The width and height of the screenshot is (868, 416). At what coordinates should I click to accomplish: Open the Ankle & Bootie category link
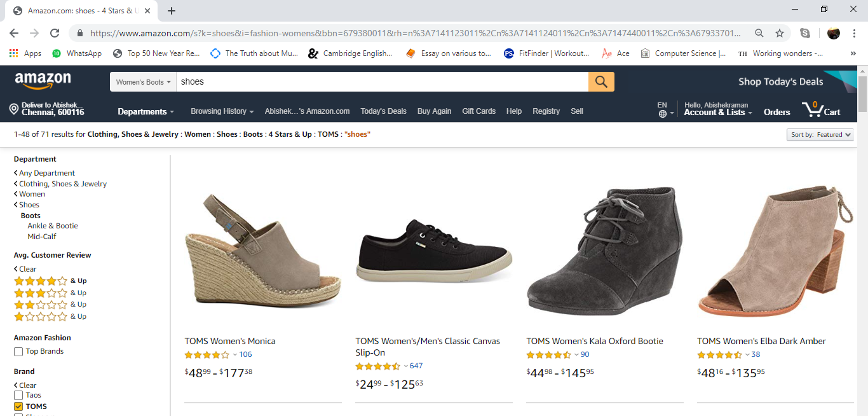pos(53,226)
